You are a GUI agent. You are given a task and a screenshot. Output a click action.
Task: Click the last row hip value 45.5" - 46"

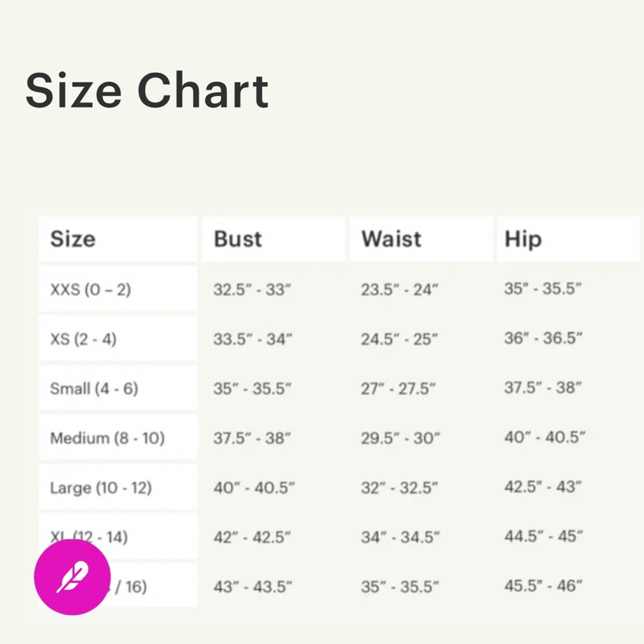(543, 586)
